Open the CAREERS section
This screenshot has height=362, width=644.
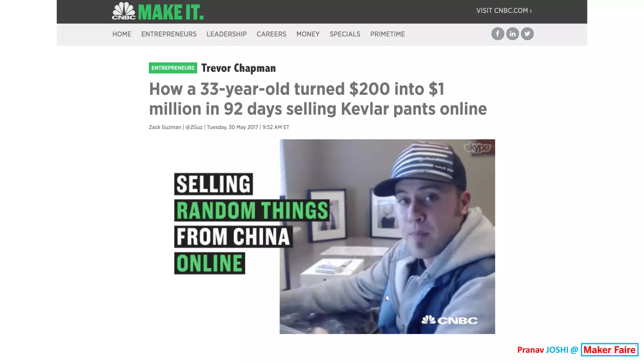(x=271, y=34)
